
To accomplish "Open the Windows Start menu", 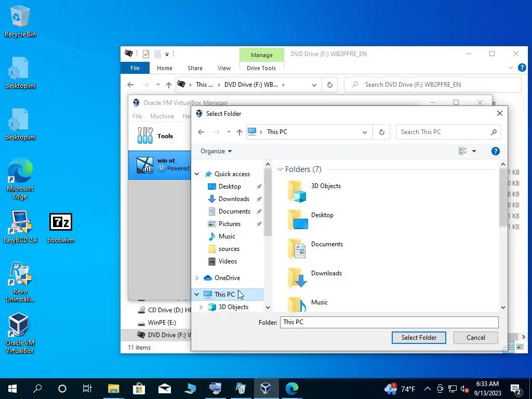I will (x=12, y=389).
